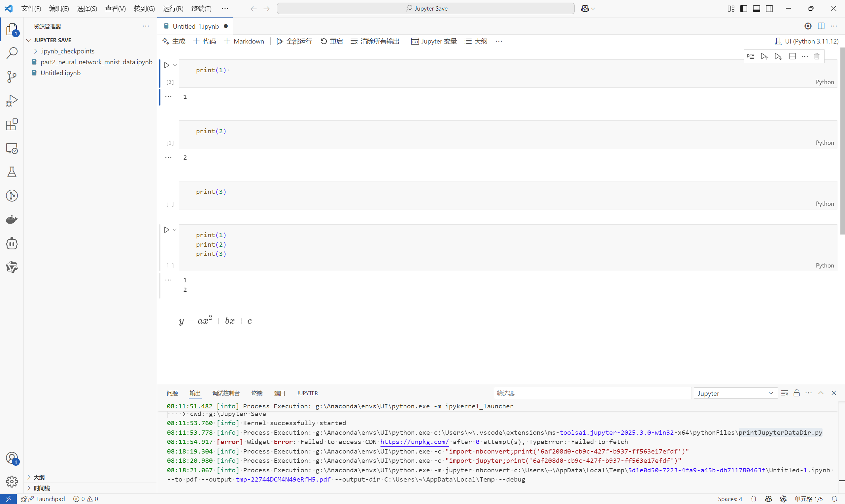The image size is (845, 504).
Task: Toggle secondary side bar visibility
Action: click(x=769, y=9)
